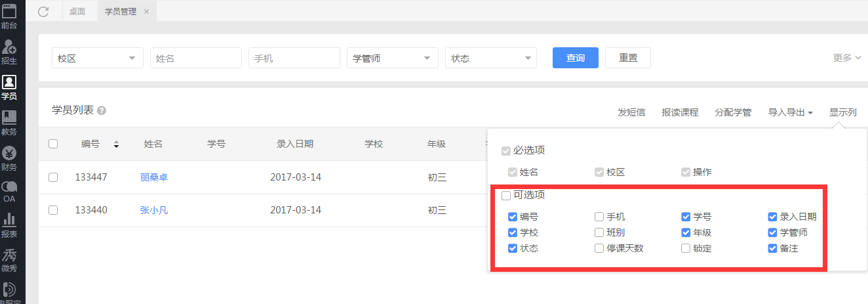Expand 更多 filter options
The image size is (868, 304).
[847, 58]
